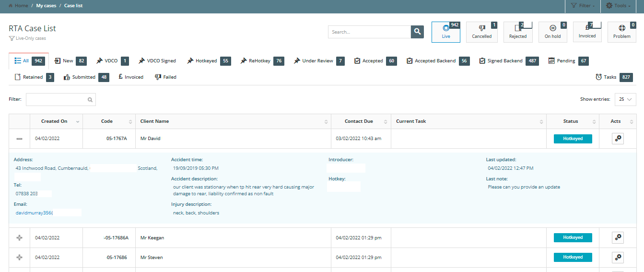644x272 pixels.
Task: Open Tasks alarm clock counter
Action: pos(613,77)
